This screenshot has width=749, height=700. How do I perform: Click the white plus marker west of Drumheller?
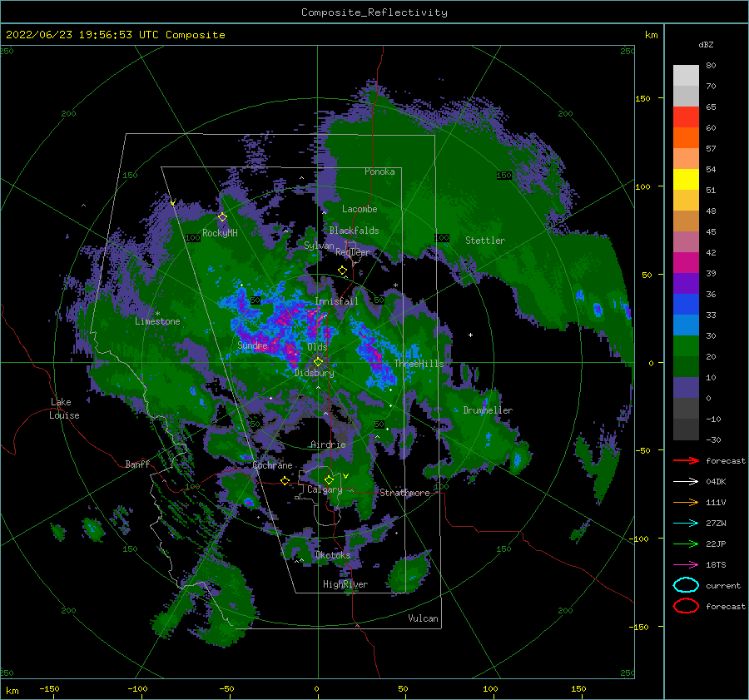(x=470, y=335)
